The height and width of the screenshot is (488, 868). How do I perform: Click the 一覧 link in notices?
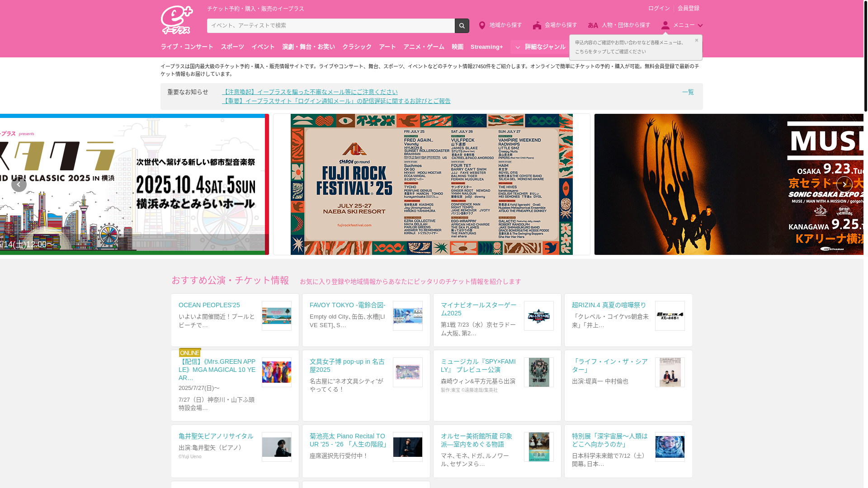click(688, 92)
